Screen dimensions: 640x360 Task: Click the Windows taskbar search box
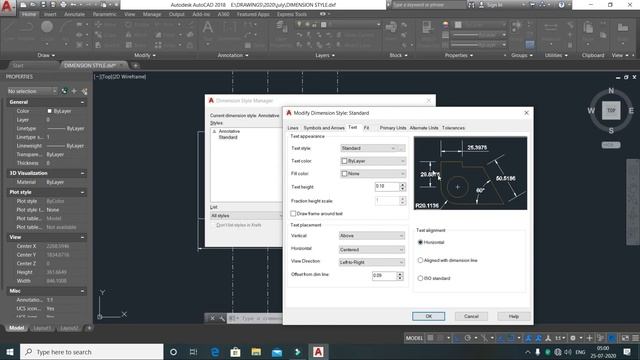[91, 352]
